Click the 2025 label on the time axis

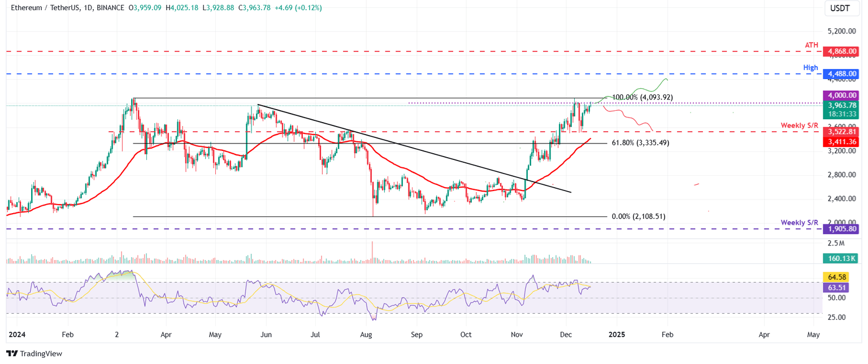point(617,335)
